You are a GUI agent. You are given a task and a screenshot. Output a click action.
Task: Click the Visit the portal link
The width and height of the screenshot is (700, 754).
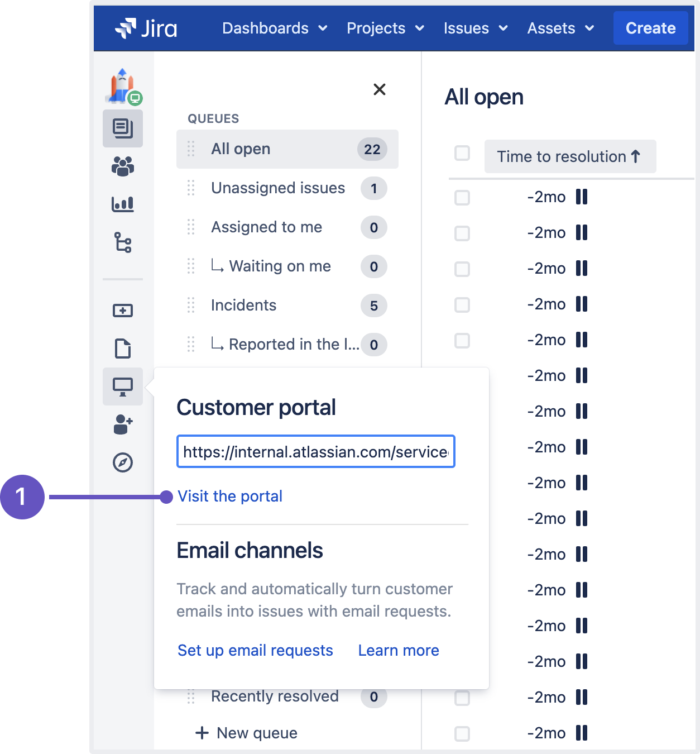230,496
